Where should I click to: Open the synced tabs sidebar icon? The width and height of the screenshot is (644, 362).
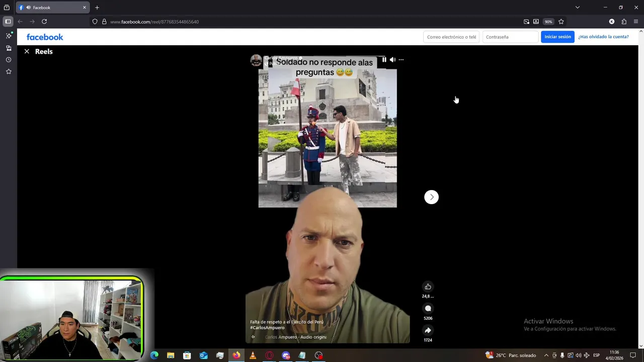9,48
